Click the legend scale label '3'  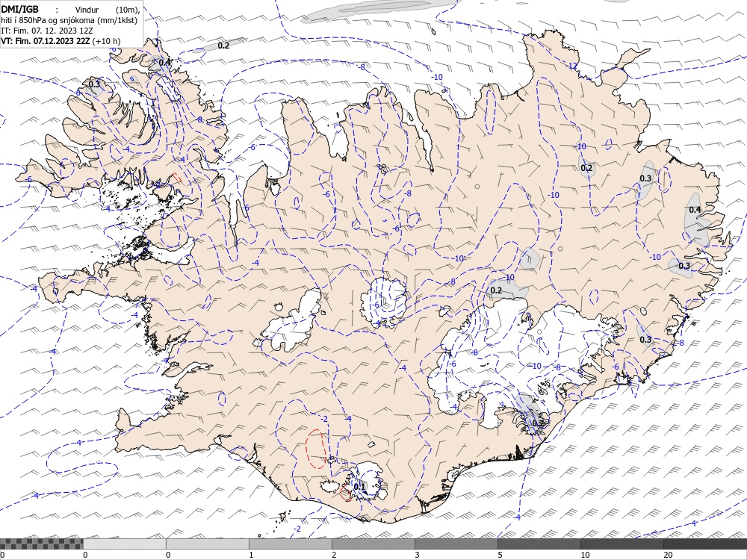pyautogui.click(x=418, y=555)
